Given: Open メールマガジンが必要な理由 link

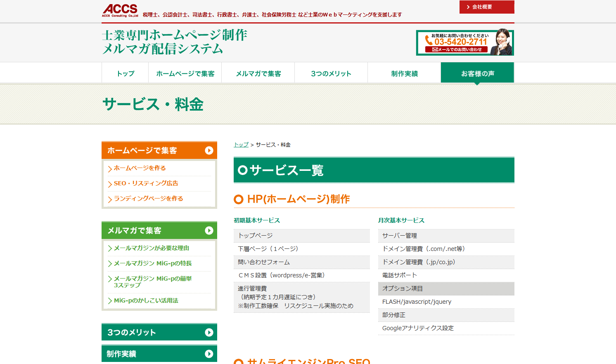Looking at the screenshot, I should pyautogui.click(x=151, y=248).
